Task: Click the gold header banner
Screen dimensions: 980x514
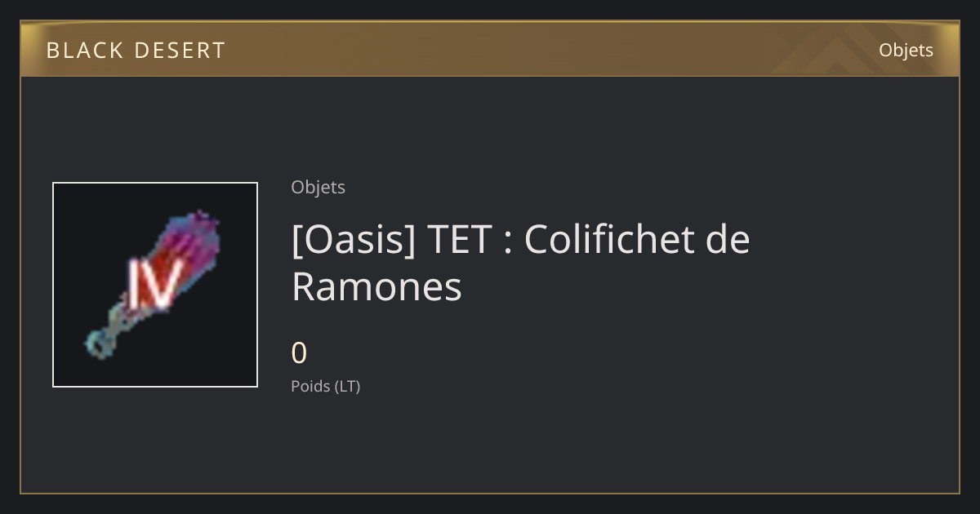Action: click(490, 49)
